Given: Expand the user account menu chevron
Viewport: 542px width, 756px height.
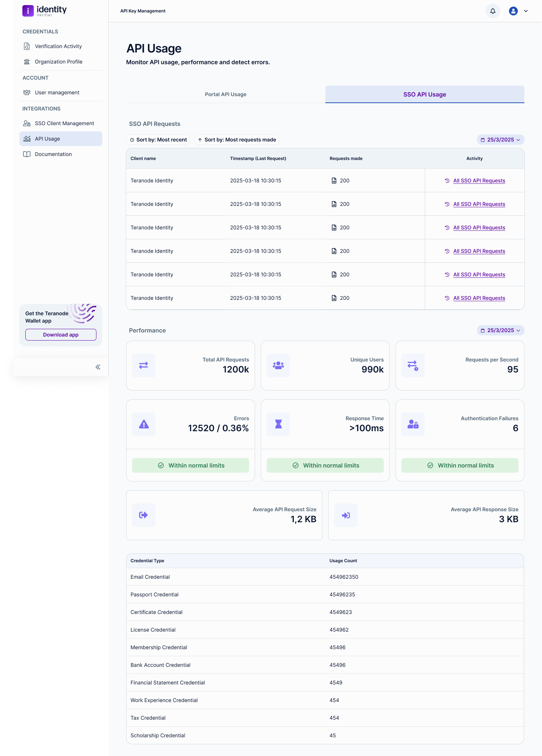Looking at the screenshot, I should coord(526,11).
